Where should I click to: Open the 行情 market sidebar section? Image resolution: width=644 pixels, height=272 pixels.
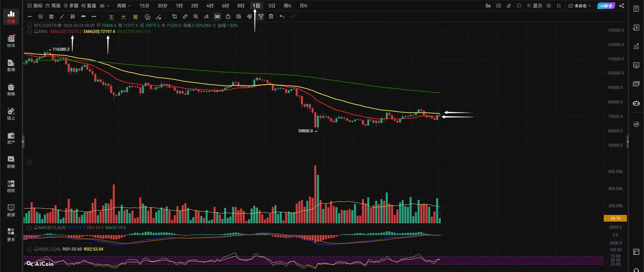tap(11, 17)
